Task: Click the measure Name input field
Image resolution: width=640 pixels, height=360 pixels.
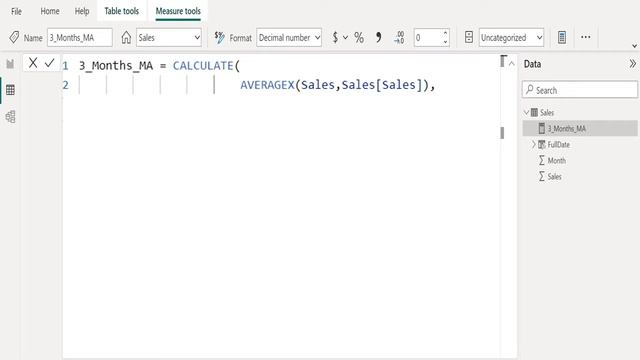Action: [x=80, y=38]
